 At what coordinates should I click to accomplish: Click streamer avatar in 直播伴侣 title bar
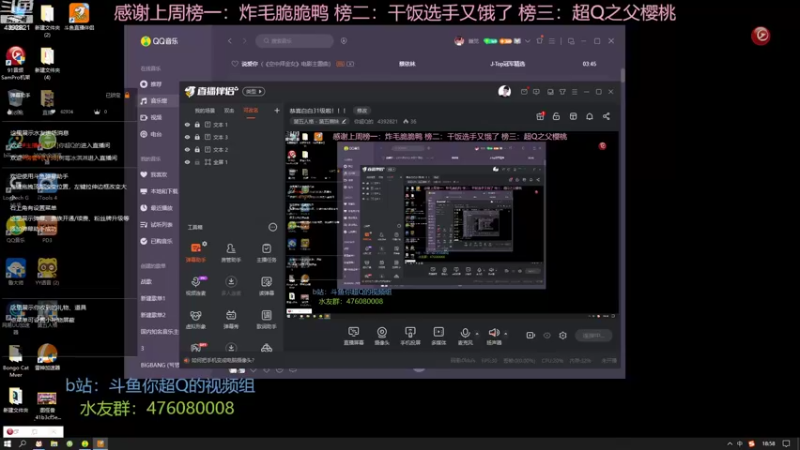pos(505,91)
